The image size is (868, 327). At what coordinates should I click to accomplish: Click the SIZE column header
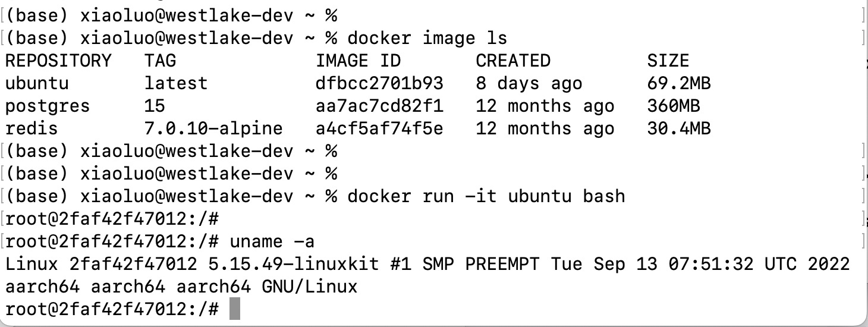pos(668,61)
